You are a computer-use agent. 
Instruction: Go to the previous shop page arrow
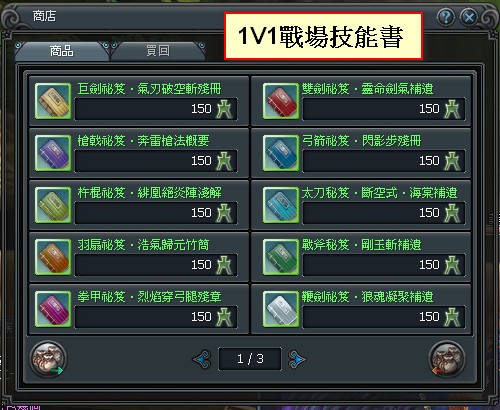[x=202, y=359]
